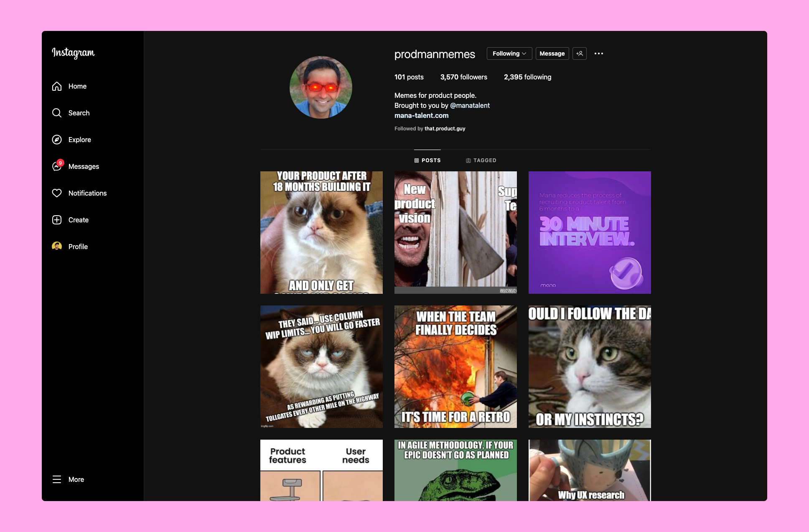809x532 pixels.
Task: Click the grid icon beside POSTS
Action: (x=417, y=160)
